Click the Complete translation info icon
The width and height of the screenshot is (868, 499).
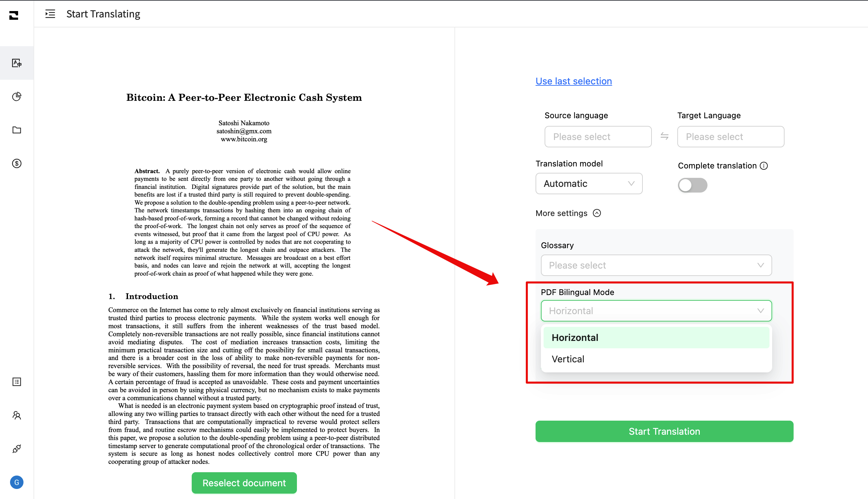tap(764, 166)
